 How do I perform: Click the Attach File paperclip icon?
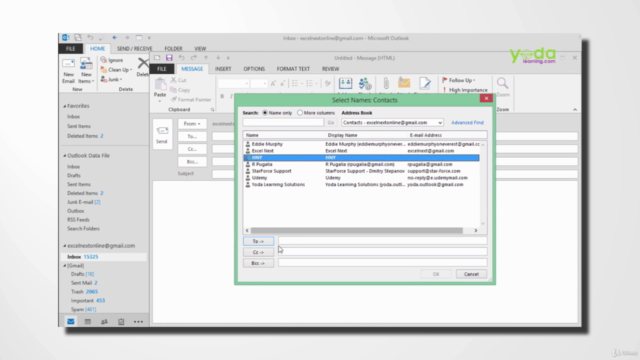385,84
